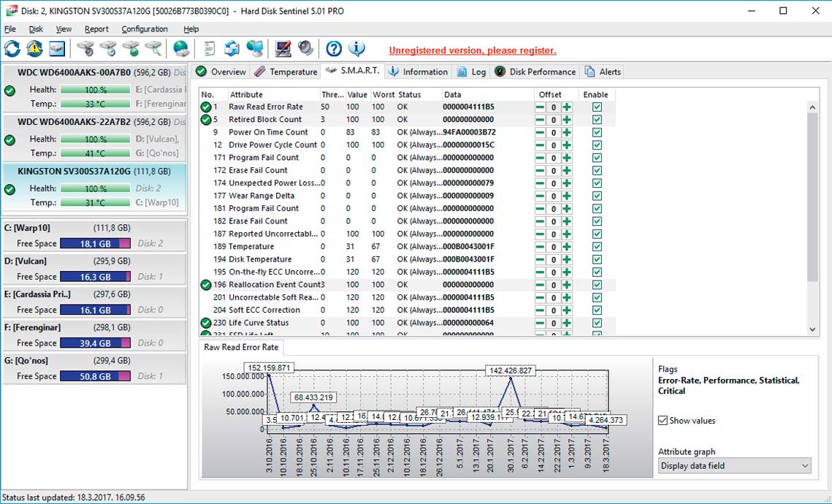This screenshot has width=832, height=504.
Task: Open the Report menu
Action: [x=96, y=29]
